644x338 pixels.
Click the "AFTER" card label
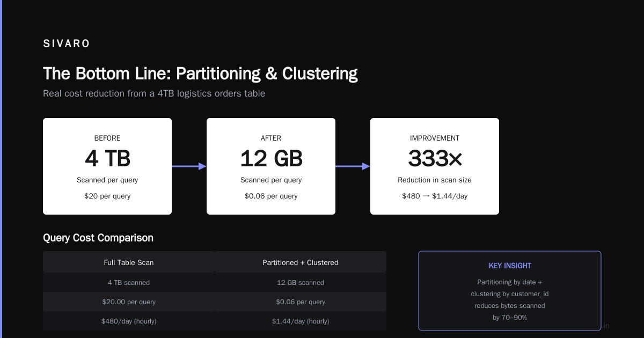[x=271, y=138]
